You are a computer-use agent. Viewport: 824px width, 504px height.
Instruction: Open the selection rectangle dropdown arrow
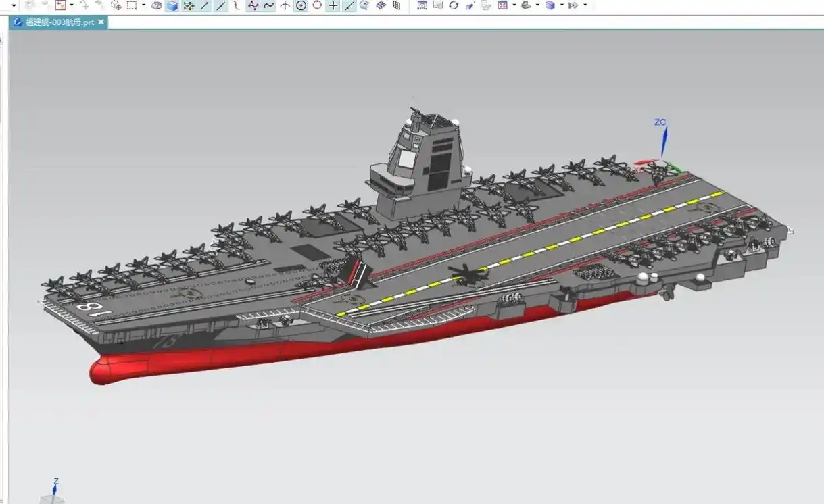[143, 5]
